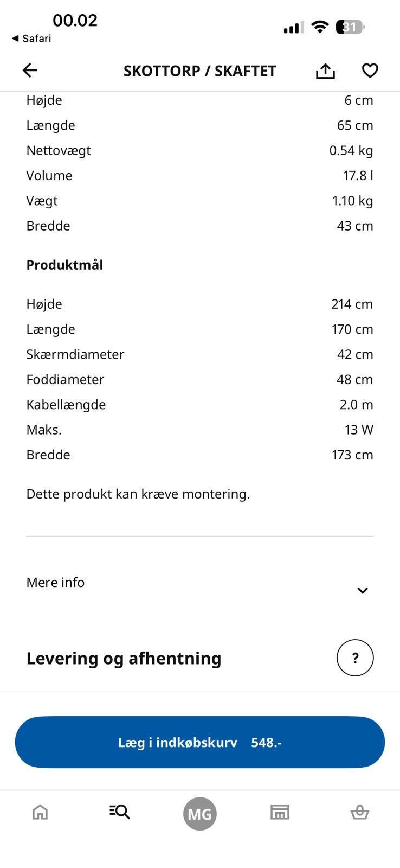Image resolution: width=400 pixels, height=868 pixels.
Task: Add SKOTTORP / SKAFTET to favorites heart
Action: (370, 71)
